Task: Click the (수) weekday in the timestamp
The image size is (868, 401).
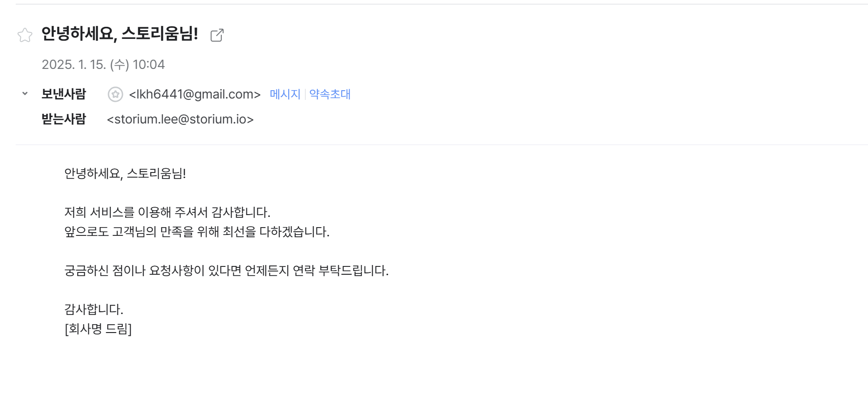Action: 119,64
